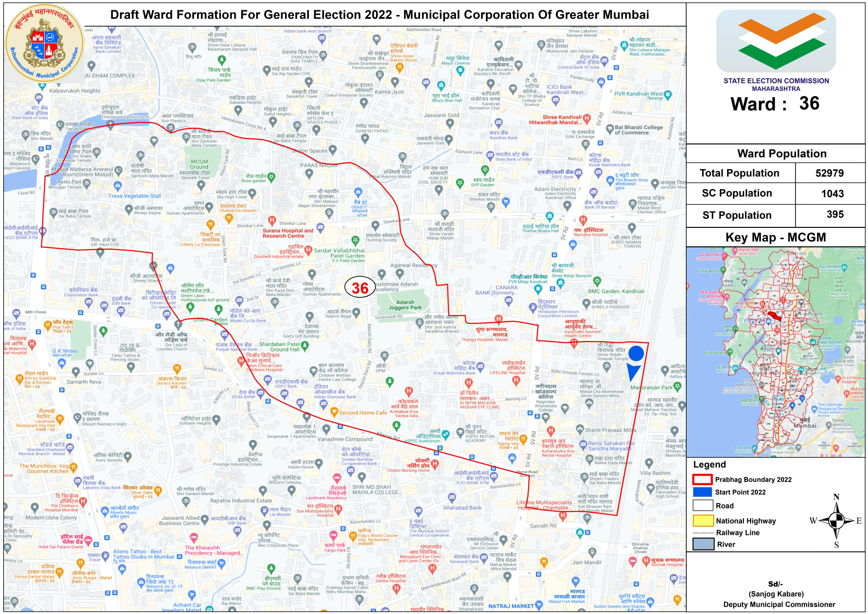Click the Our Lady of Lourdes Church icon

(178, 325)
